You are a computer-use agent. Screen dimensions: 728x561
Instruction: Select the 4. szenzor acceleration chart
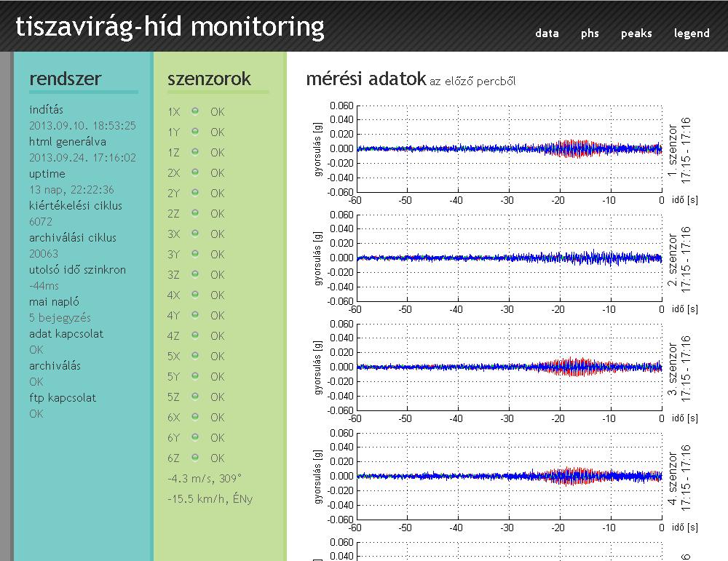click(x=510, y=476)
